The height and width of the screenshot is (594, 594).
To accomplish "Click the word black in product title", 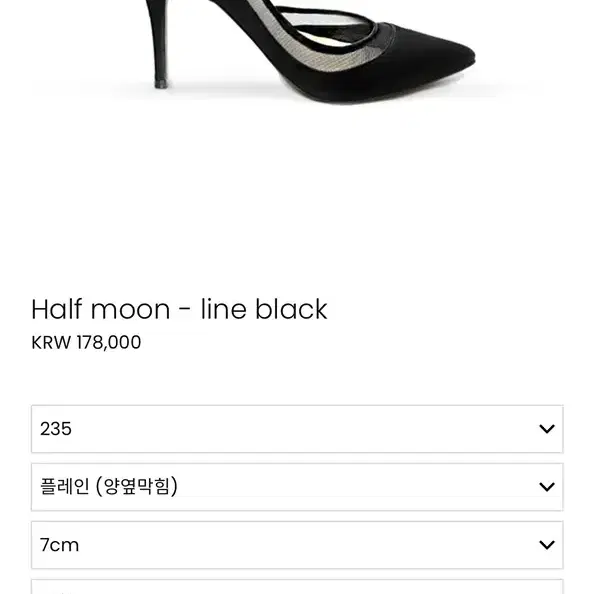I will (291, 310).
